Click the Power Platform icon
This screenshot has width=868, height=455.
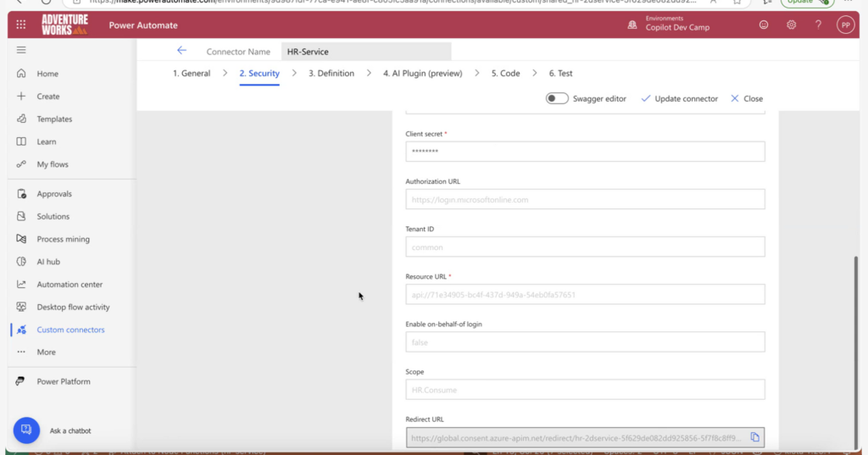(x=20, y=380)
